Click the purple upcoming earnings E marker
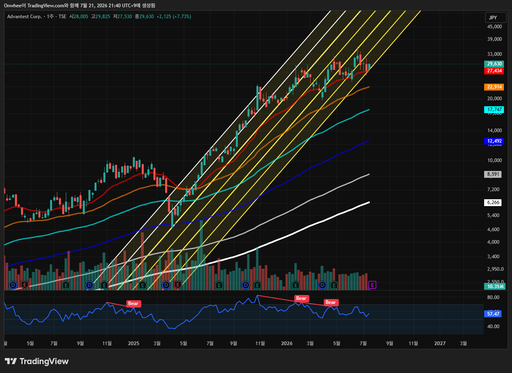Image resolution: width=512 pixels, height=373 pixels. [372, 285]
